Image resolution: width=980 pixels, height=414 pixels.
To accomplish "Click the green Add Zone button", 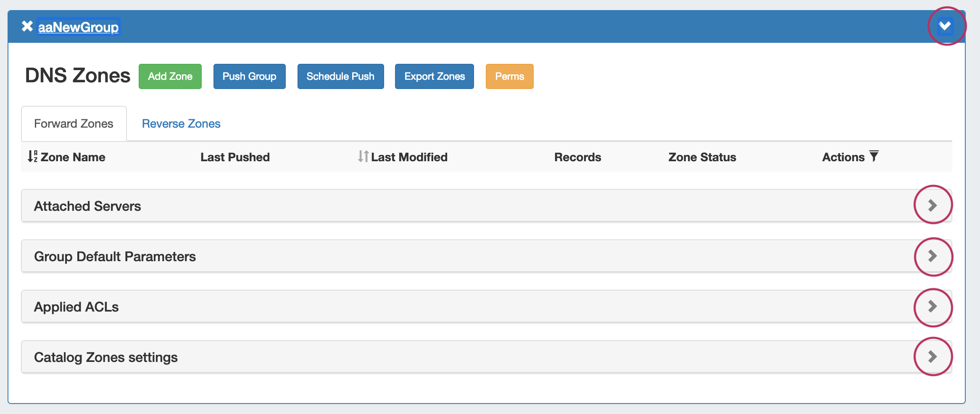I will (x=170, y=76).
